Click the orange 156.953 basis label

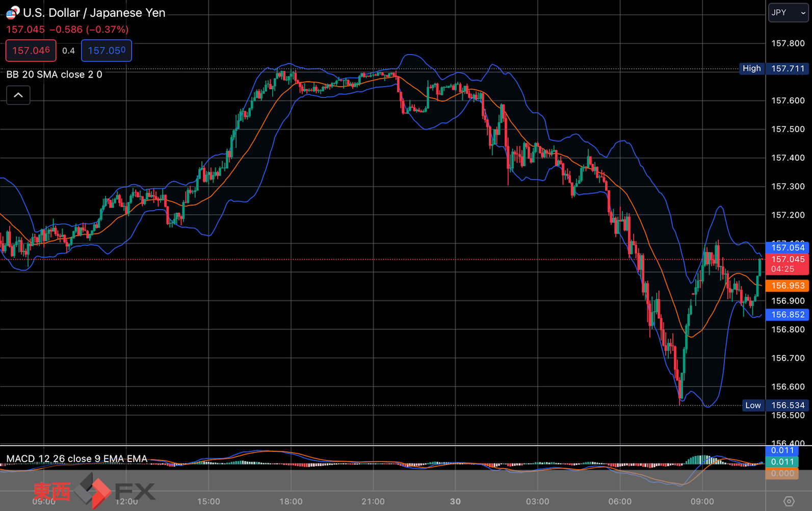pyautogui.click(x=787, y=286)
